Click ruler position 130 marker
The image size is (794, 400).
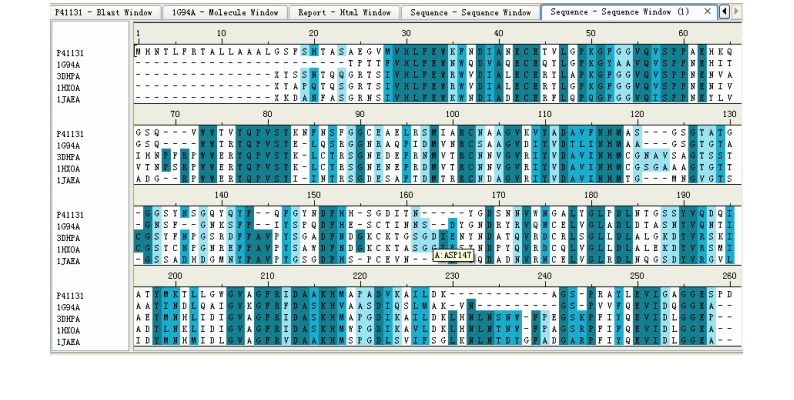pyautogui.click(x=729, y=114)
